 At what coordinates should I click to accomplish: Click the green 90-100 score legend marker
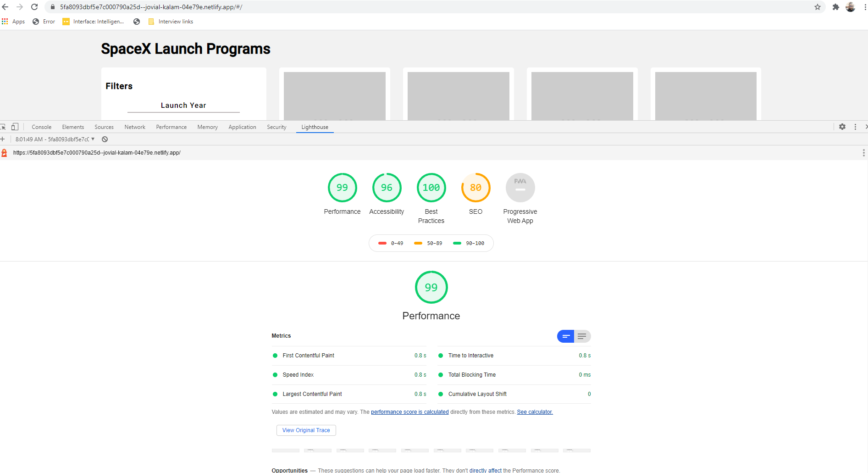(x=457, y=243)
